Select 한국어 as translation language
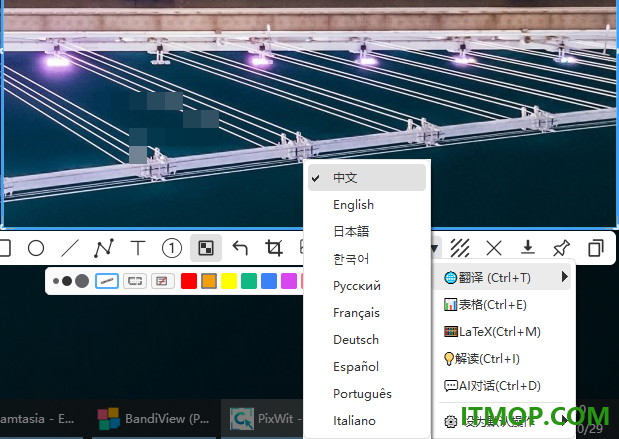The image size is (619, 439). coord(367,259)
